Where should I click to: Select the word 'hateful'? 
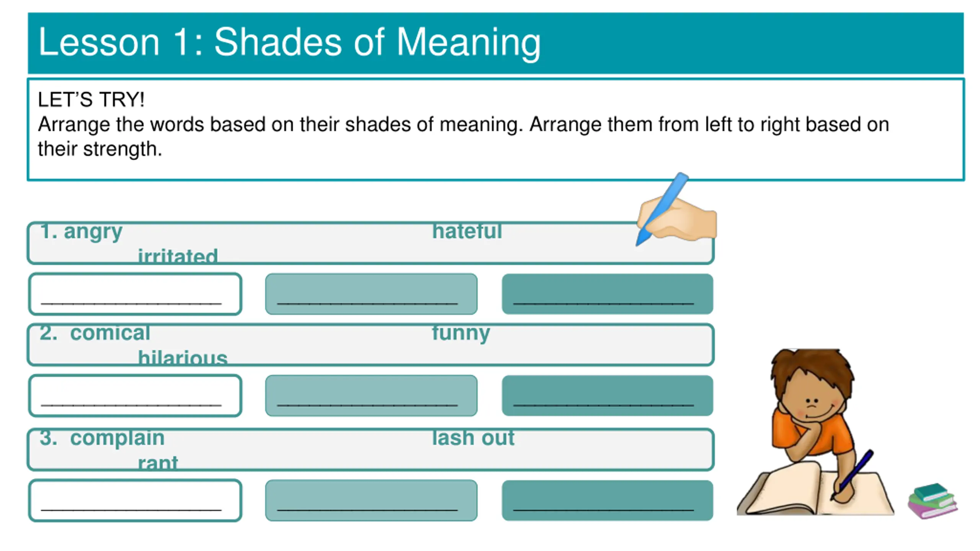pos(467,231)
